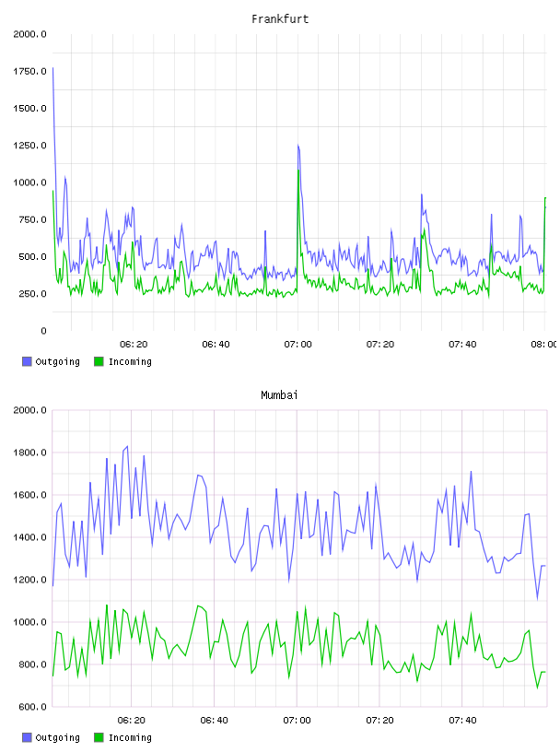Click the 250.0 y-axis label in Frankfurt chart
The height and width of the screenshot is (752, 560).
(x=32, y=293)
